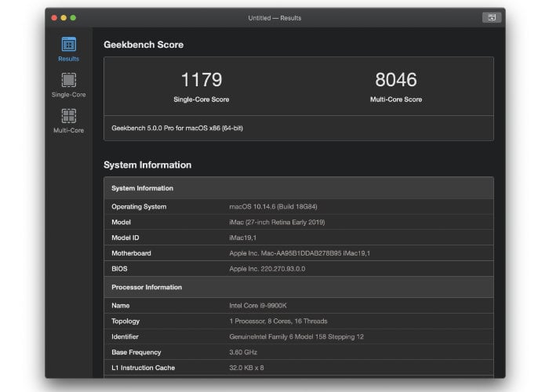
Task: Click the Model ID row label
Action: [125, 238]
